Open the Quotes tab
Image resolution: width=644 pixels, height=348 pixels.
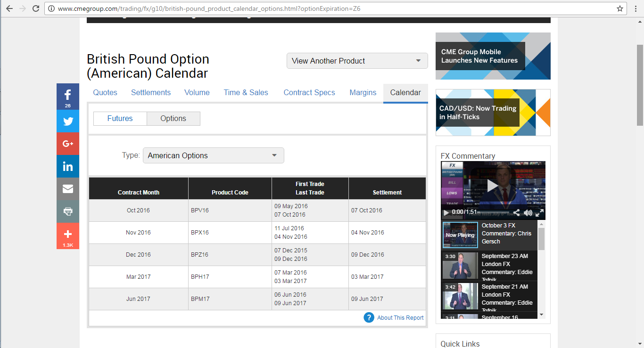pos(105,93)
